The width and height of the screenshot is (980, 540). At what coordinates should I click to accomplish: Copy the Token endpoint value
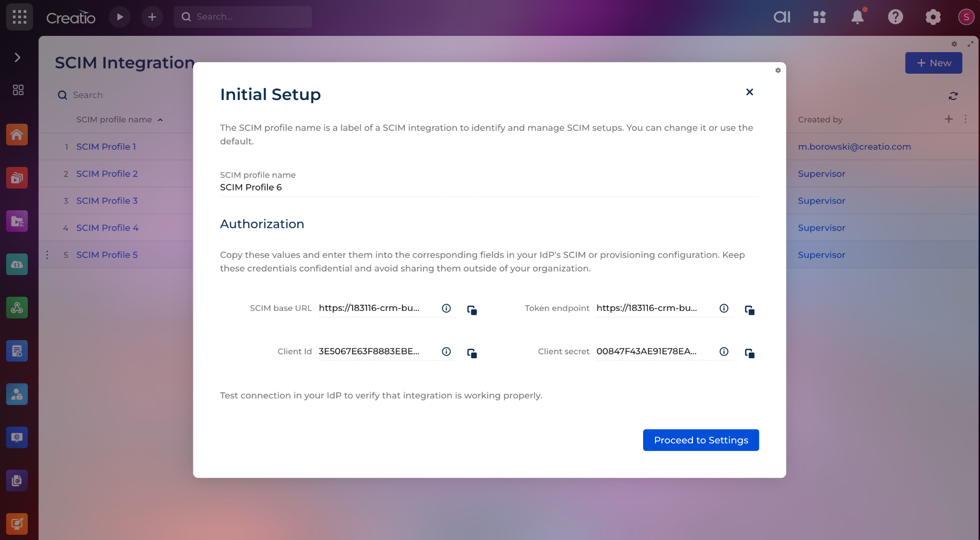pos(749,310)
